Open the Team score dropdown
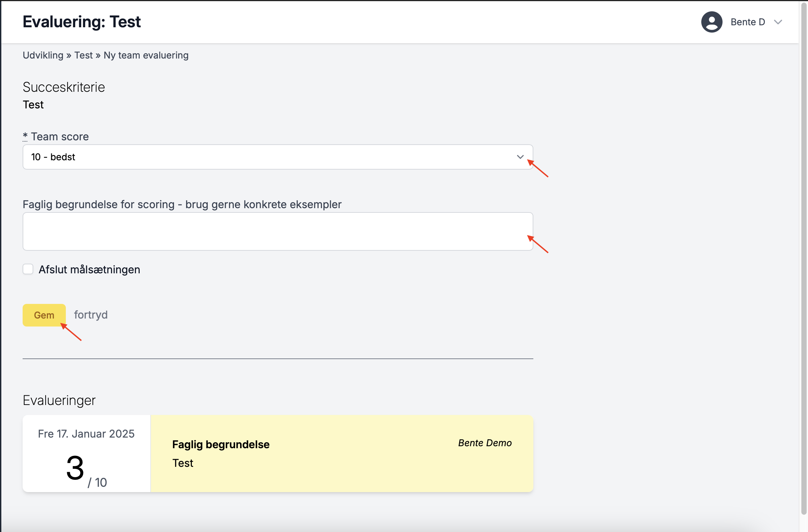The image size is (808, 532). click(x=278, y=157)
